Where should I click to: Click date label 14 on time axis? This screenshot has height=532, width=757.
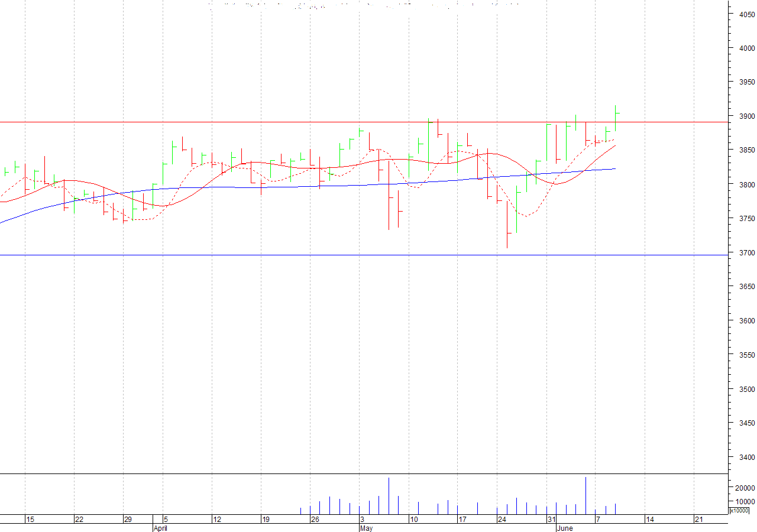[x=649, y=520]
